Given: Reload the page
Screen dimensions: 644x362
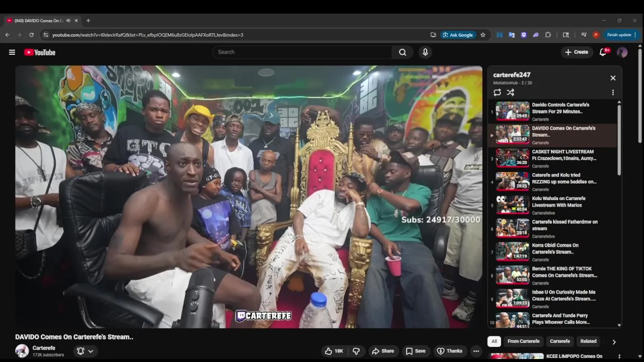Looking at the screenshot, I should click(x=31, y=35).
